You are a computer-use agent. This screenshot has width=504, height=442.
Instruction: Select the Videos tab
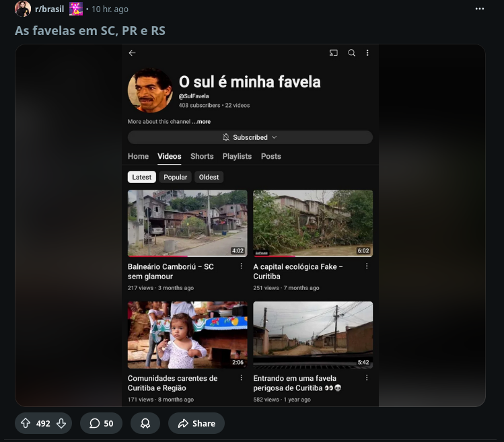[170, 156]
